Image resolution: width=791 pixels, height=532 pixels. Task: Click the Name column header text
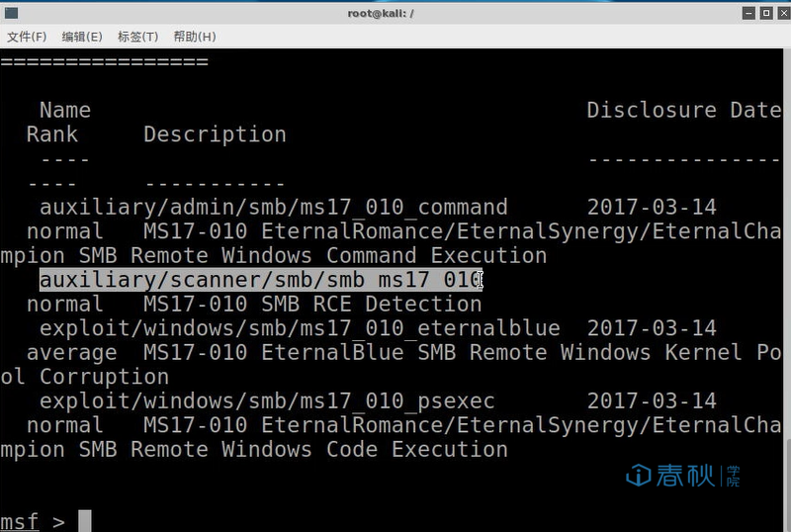pyautogui.click(x=65, y=110)
